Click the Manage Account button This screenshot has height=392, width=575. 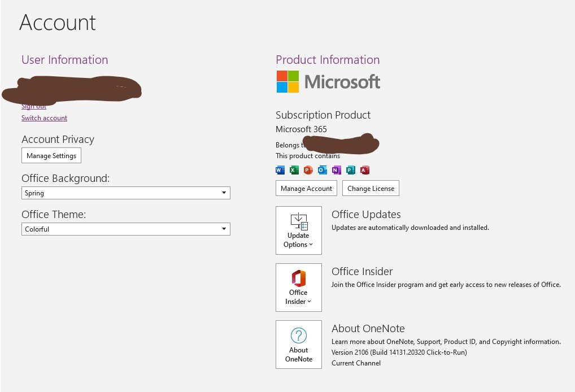coord(306,188)
